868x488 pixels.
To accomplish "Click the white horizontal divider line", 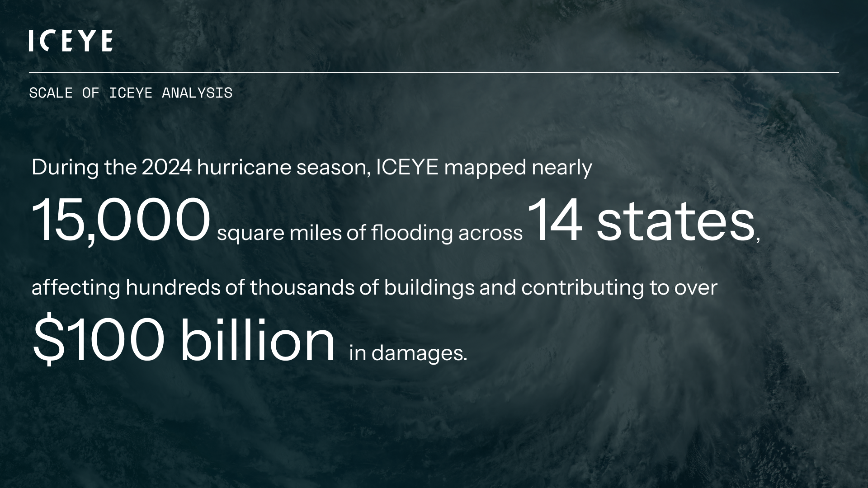I will pyautogui.click(x=434, y=72).
